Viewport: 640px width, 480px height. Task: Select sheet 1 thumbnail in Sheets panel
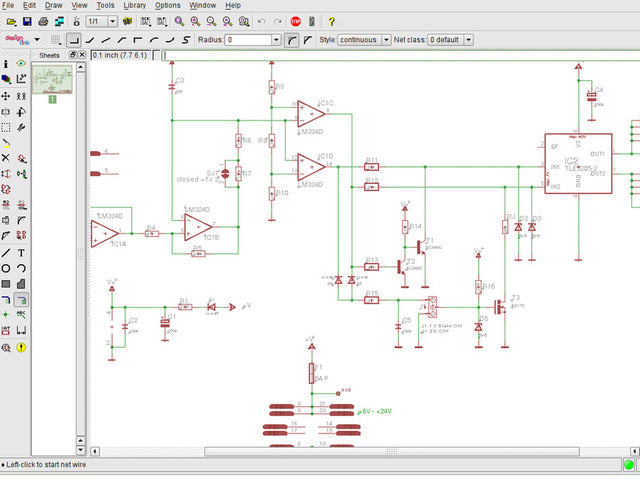point(52,80)
